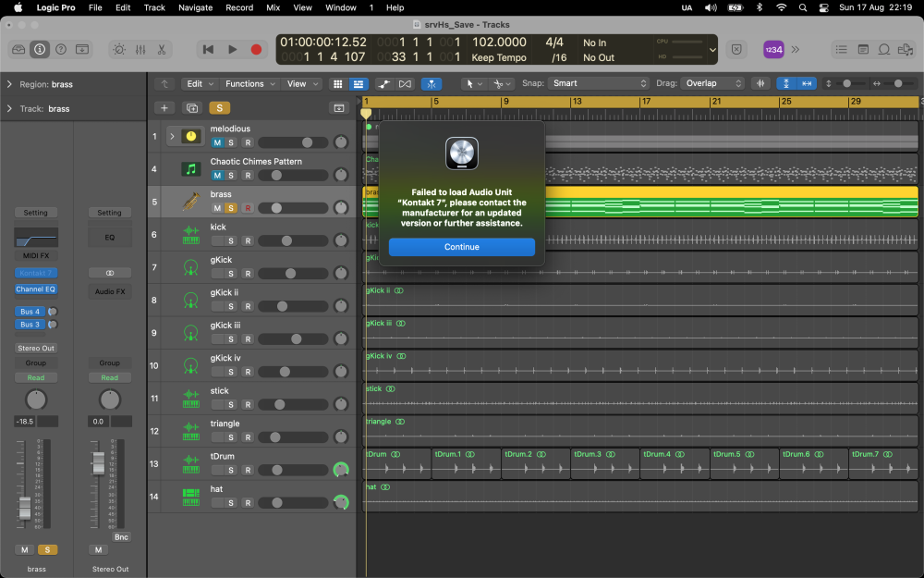Click the Bus 4 send button
The width and height of the screenshot is (924, 578).
30,312
